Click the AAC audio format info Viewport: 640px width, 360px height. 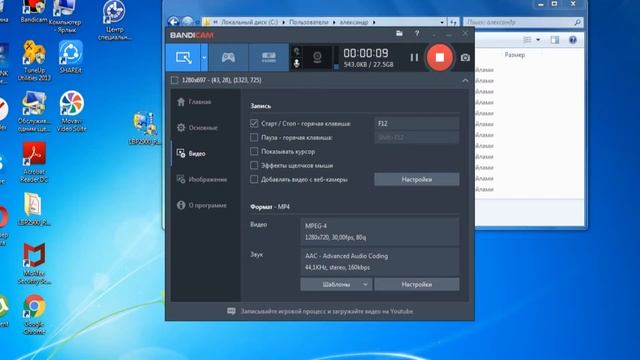(x=380, y=262)
